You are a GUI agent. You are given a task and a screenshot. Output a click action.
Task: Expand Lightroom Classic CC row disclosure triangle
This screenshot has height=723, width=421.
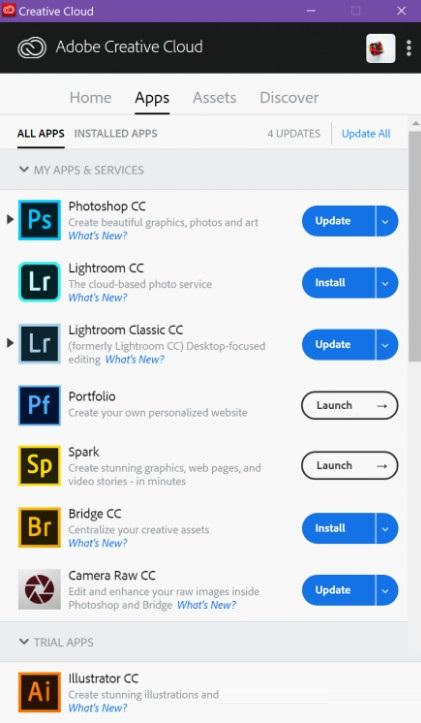(10, 343)
